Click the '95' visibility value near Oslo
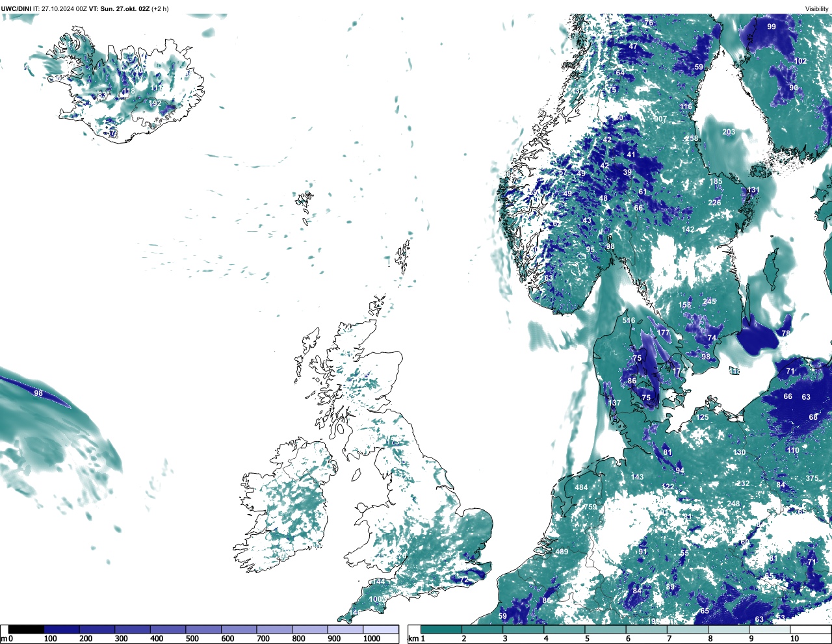Screen dimensions: 832x644 (590, 250)
